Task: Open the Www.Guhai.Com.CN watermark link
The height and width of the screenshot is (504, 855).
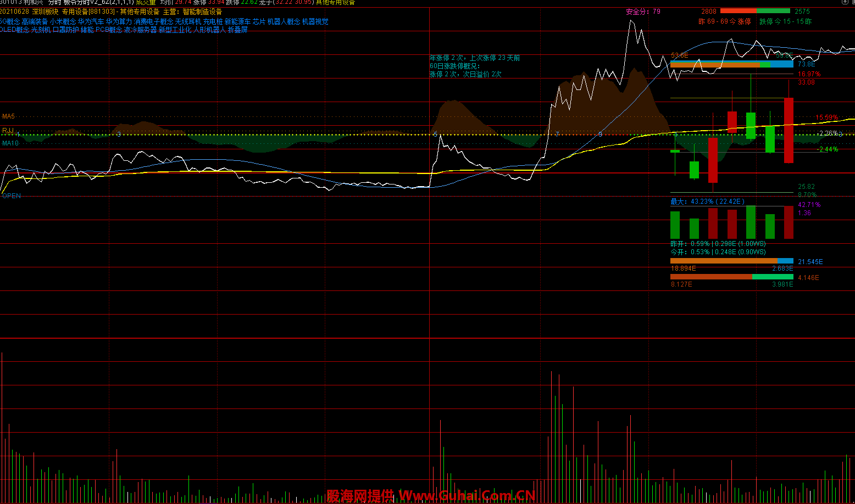Action: (467, 496)
